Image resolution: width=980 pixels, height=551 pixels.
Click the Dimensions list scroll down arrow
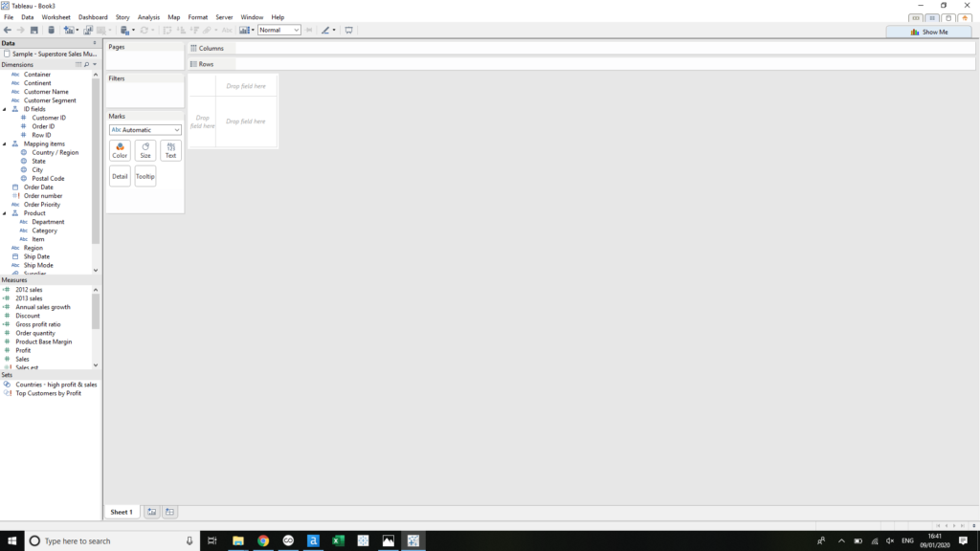(x=96, y=271)
